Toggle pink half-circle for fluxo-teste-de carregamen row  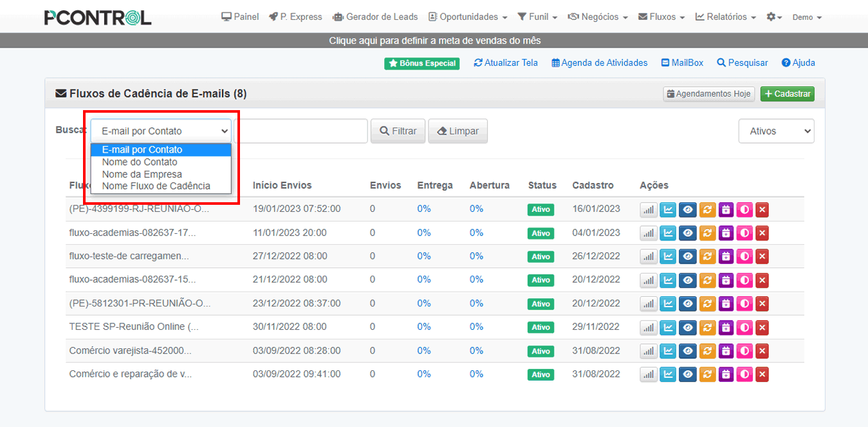pyautogui.click(x=744, y=257)
